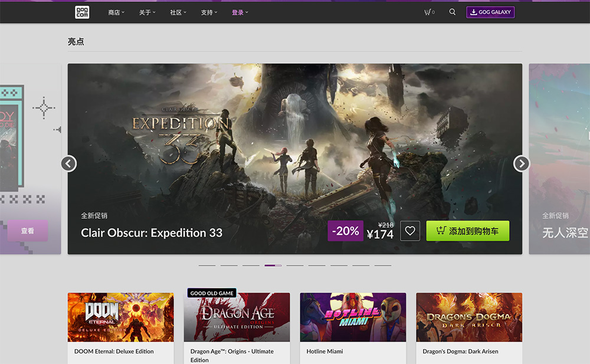Select the first carousel indicator dash
The width and height of the screenshot is (590, 364).
click(x=207, y=265)
